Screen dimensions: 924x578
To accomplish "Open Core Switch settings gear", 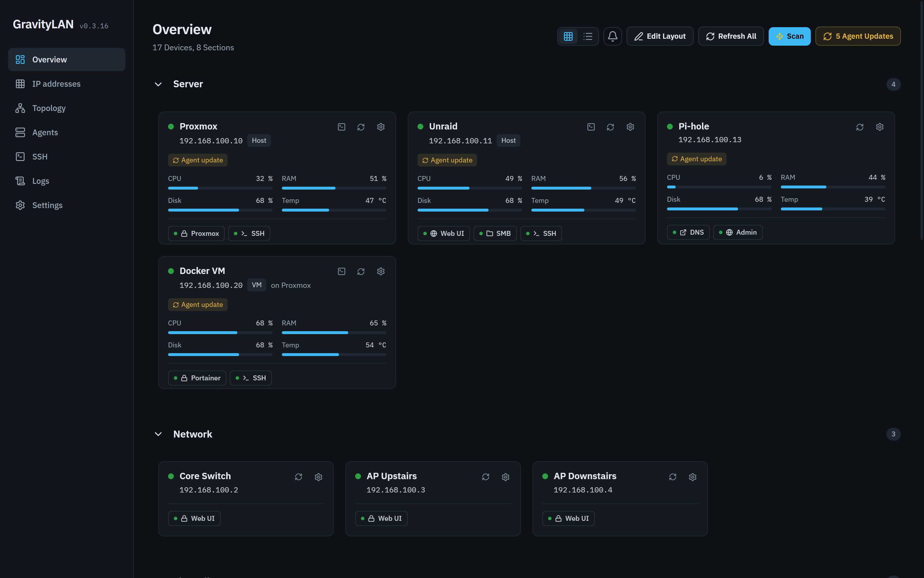I will point(318,477).
